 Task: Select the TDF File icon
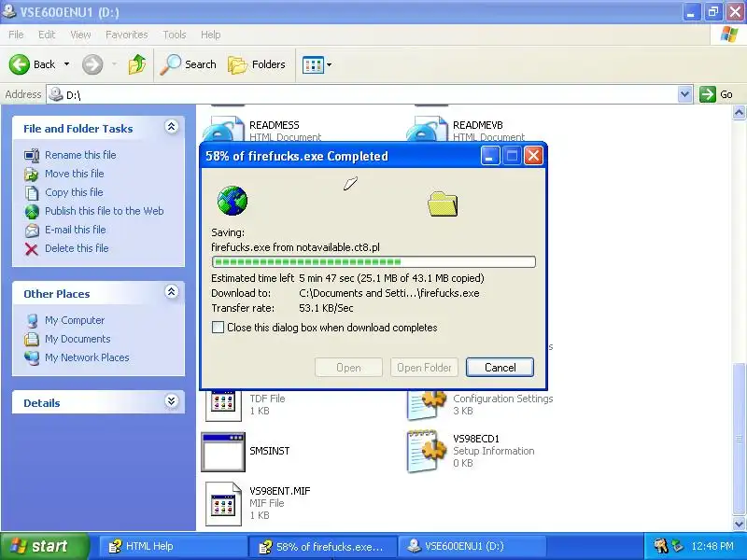point(223,405)
